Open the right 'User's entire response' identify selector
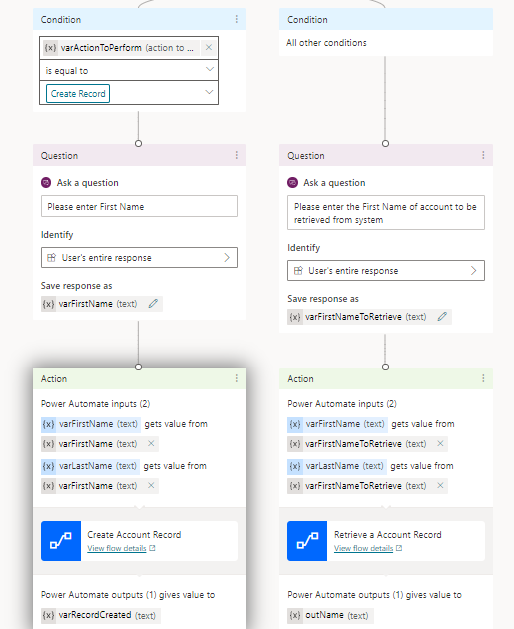 pos(386,271)
